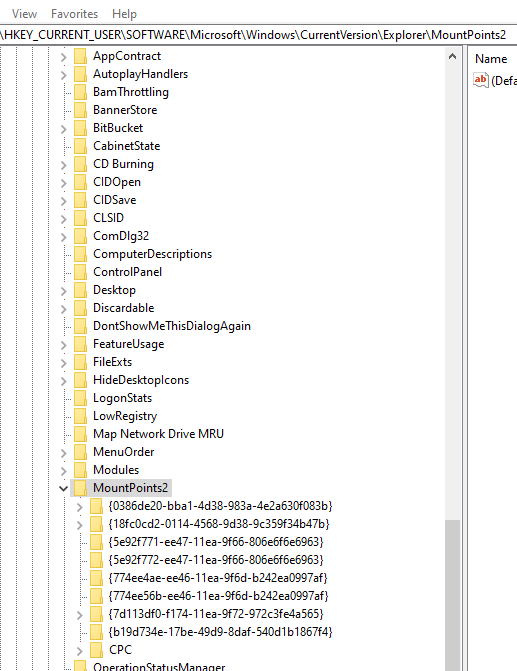Expand the BitBucket key
The height and width of the screenshot is (671, 517).
[63, 129]
